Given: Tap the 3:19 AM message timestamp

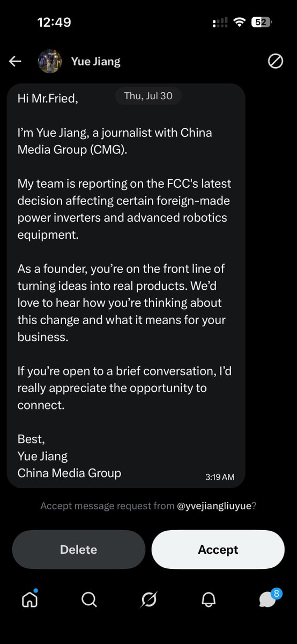Looking at the screenshot, I should [x=220, y=477].
